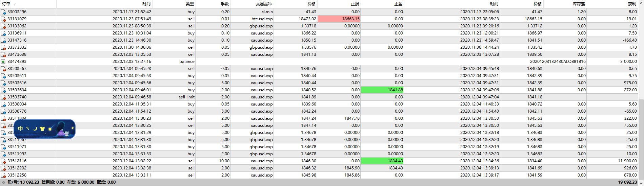This screenshot has width=644, height=186.
Task: Click the order icon for 33503611
Action: coord(3,76)
